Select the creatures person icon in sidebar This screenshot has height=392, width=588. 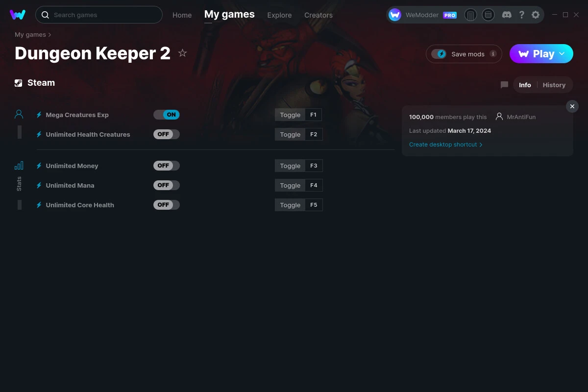click(x=19, y=114)
